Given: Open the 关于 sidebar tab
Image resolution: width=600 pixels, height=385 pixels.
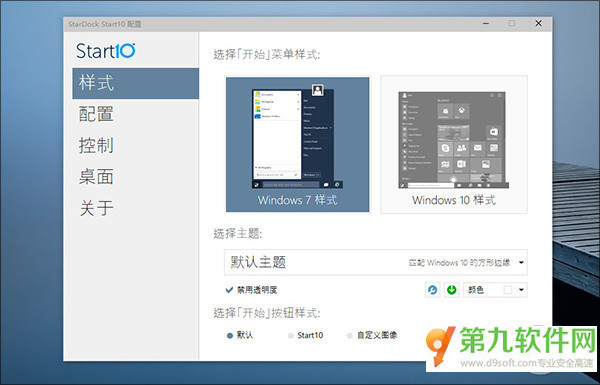Looking at the screenshot, I should 135,208.
